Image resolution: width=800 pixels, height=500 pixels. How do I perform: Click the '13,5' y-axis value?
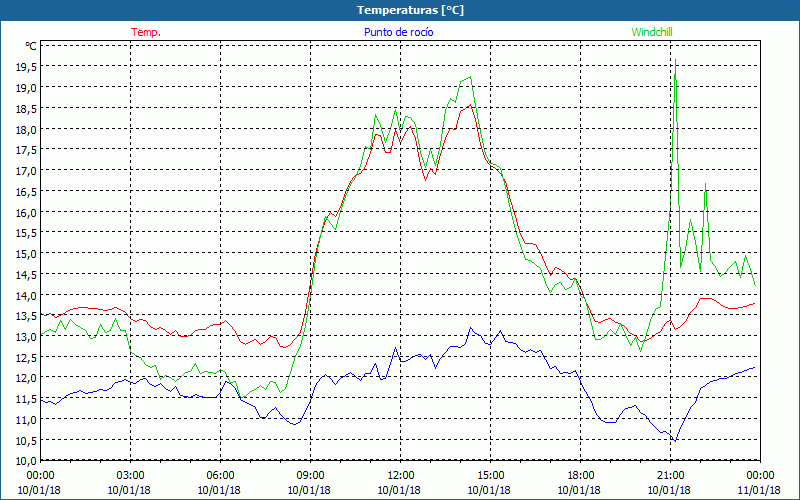point(27,316)
